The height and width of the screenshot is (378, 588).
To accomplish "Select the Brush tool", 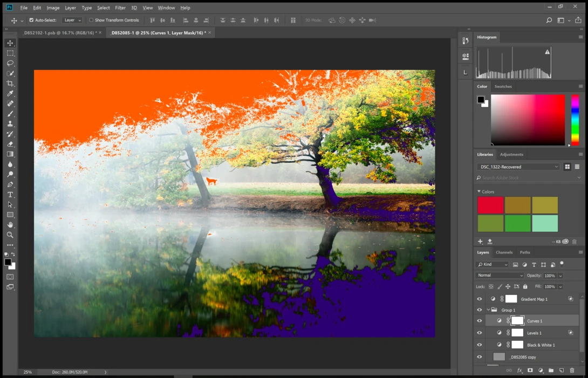I will click(x=10, y=114).
